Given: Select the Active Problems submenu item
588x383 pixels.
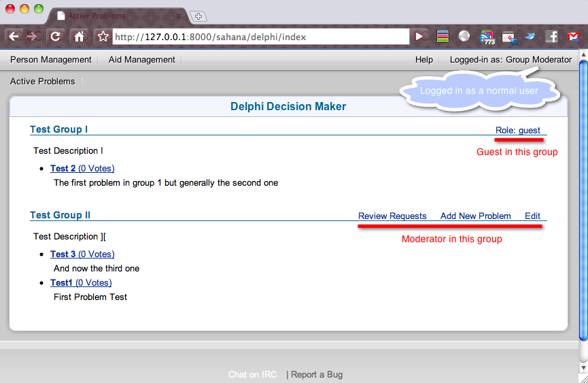Looking at the screenshot, I should coord(43,82).
